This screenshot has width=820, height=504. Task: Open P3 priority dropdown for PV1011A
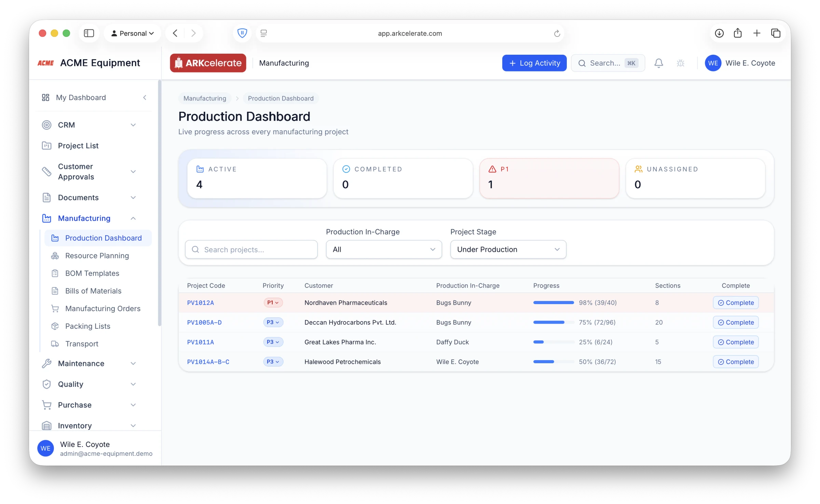[x=273, y=342]
